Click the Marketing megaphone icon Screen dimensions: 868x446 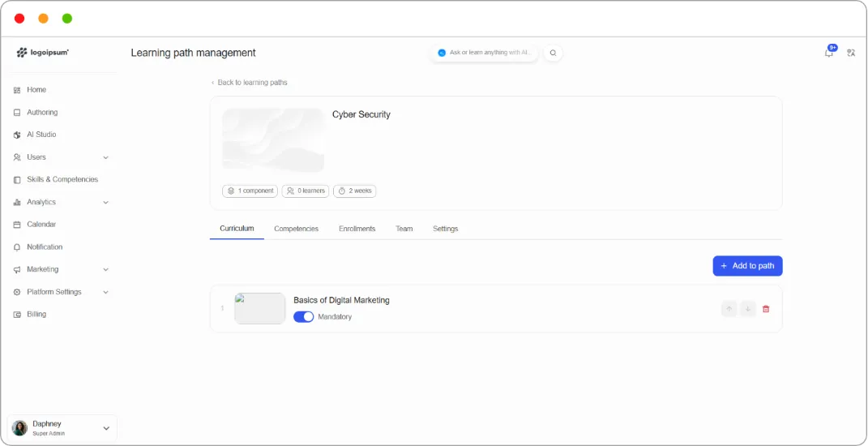click(16, 269)
